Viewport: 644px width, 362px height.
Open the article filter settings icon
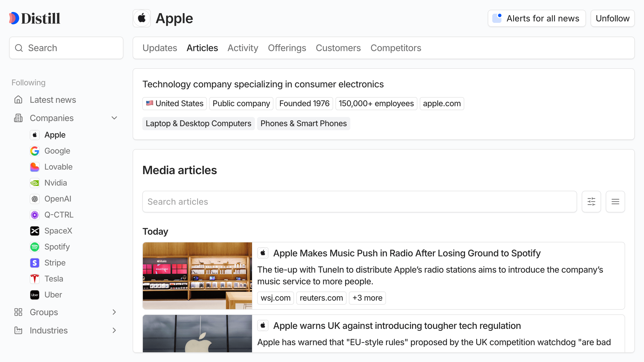pyautogui.click(x=591, y=202)
